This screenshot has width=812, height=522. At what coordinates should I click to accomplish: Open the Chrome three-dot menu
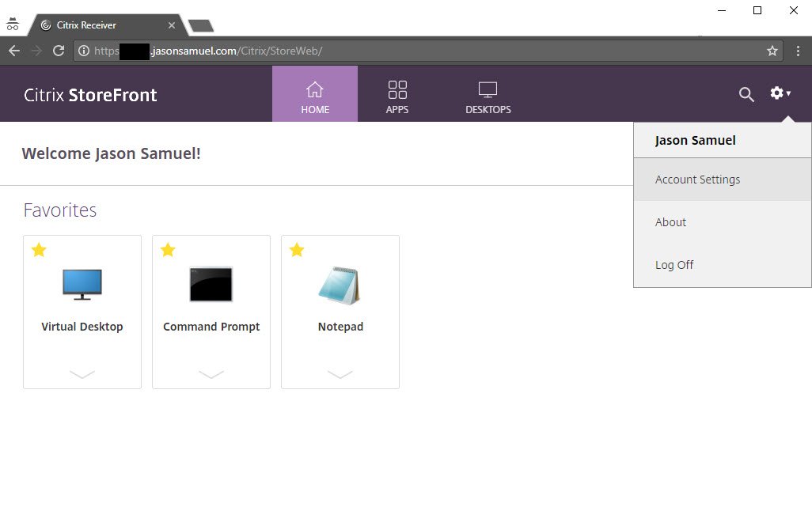[798, 51]
